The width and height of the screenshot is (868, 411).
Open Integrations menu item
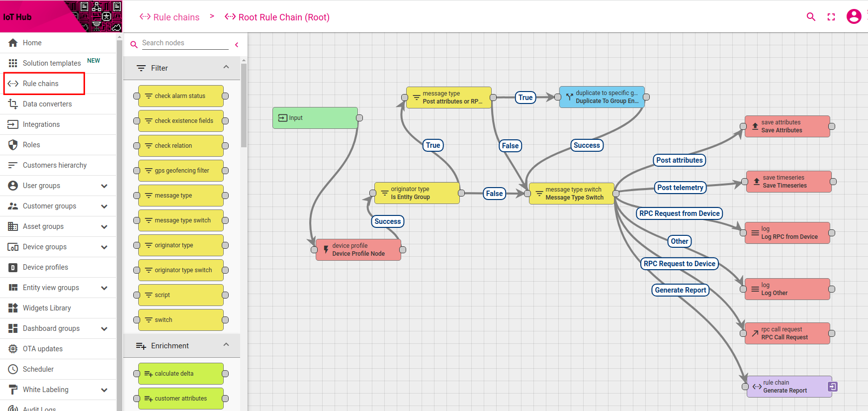click(x=58, y=124)
